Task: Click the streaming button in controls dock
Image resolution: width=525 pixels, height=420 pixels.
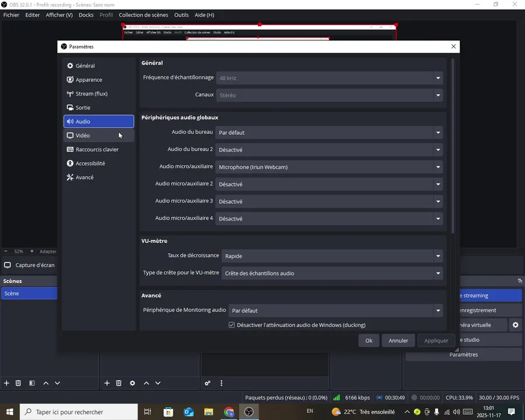Action: point(491,295)
